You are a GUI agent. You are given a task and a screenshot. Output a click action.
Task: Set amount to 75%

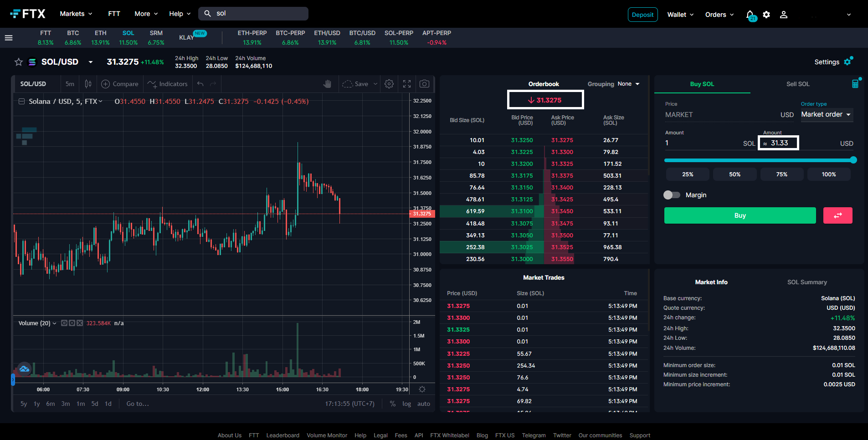pyautogui.click(x=782, y=174)
